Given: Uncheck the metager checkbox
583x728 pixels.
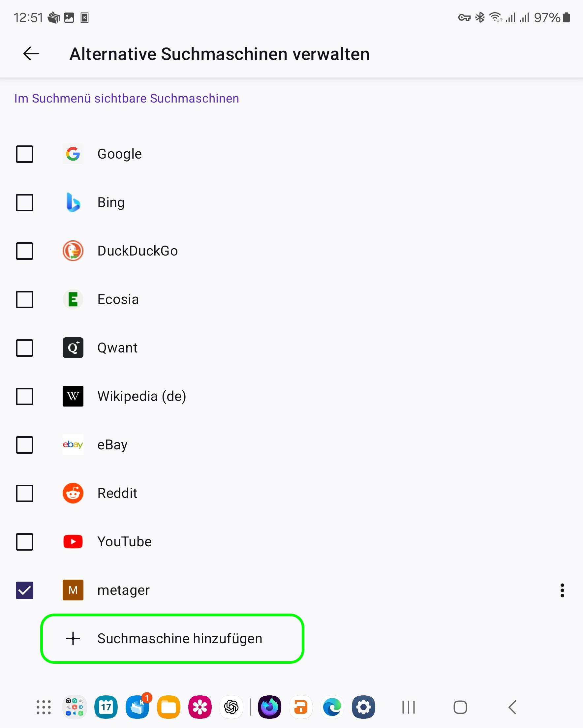Looking at the screenshot, I should [25, 590].
